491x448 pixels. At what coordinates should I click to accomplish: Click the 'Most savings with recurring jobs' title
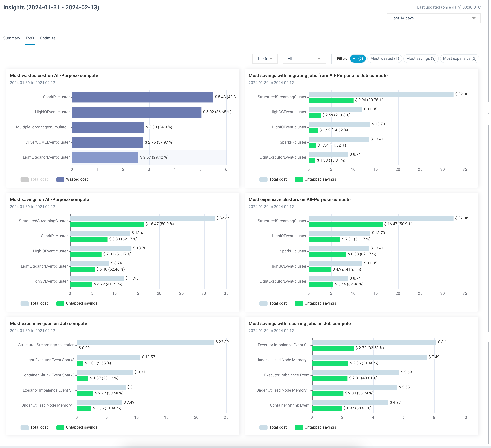pos(300,323)
